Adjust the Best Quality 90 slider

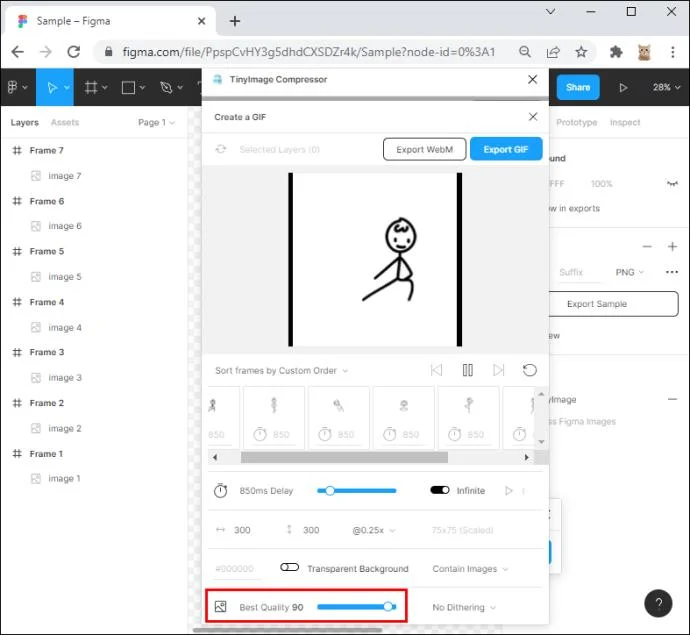tap(356, 607)
